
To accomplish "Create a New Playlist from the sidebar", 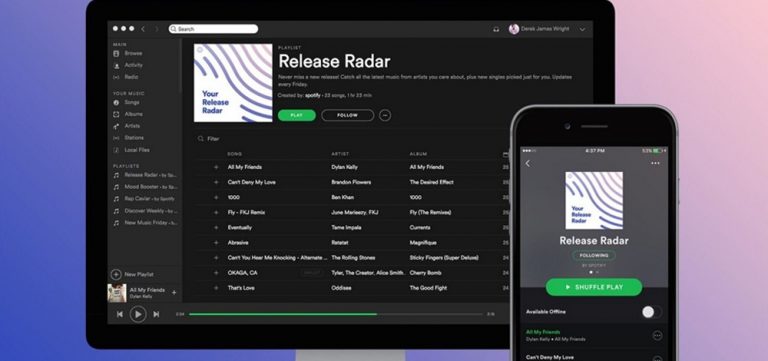I will [x=133, y=274].
